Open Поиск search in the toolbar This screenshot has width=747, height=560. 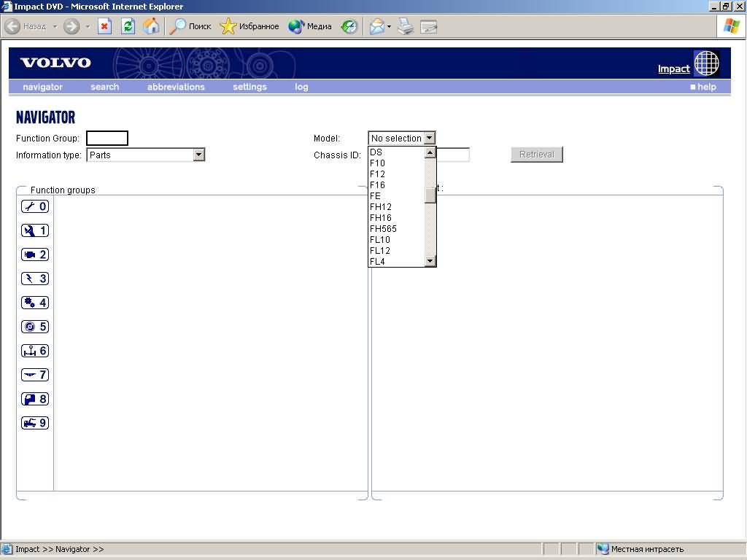click(190, 26)
